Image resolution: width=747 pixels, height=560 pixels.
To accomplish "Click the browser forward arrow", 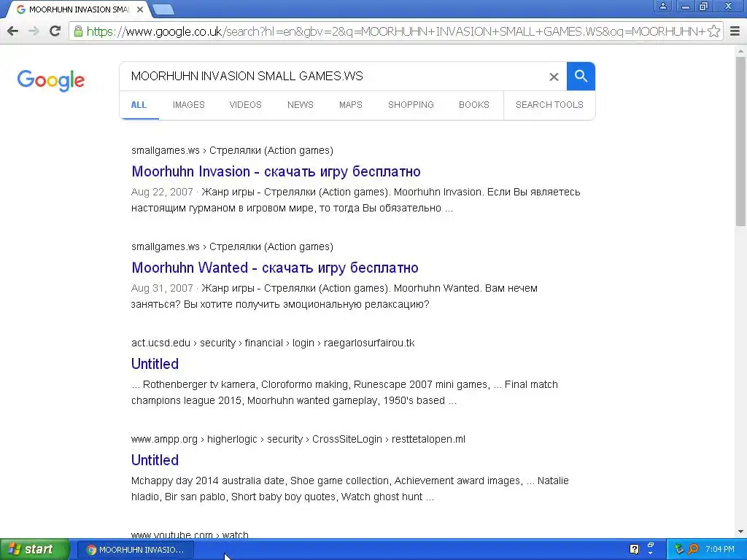I will point(34,31).
